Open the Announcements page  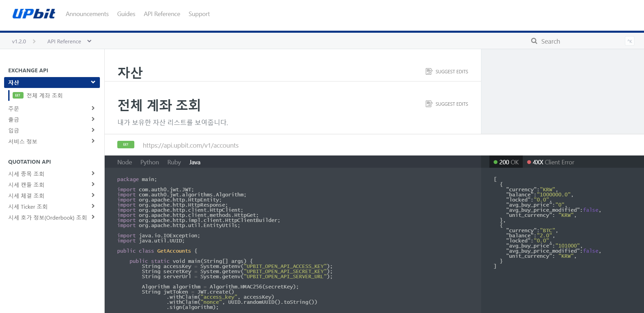point(87,14)
